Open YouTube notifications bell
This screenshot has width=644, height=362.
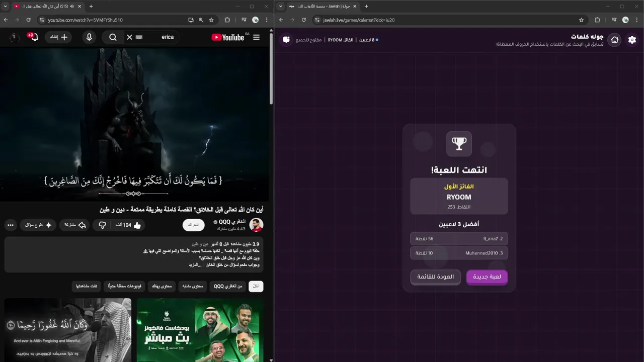tap(34, 37)
